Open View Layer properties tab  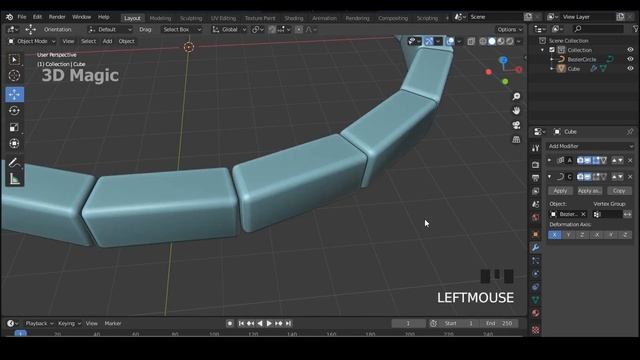coord(536,191)
